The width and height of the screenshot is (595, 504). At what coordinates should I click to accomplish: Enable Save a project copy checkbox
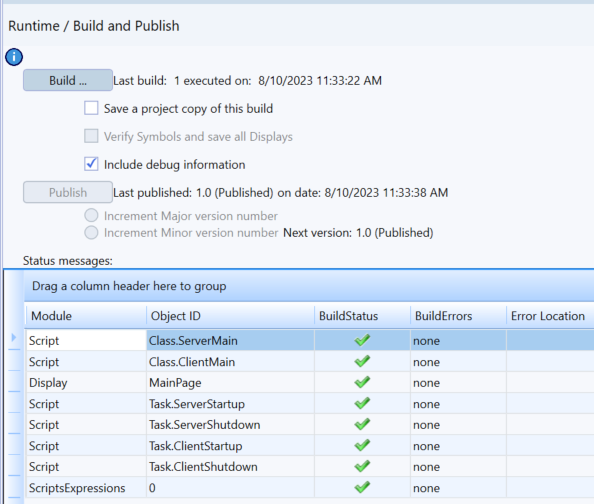[91, 108]
